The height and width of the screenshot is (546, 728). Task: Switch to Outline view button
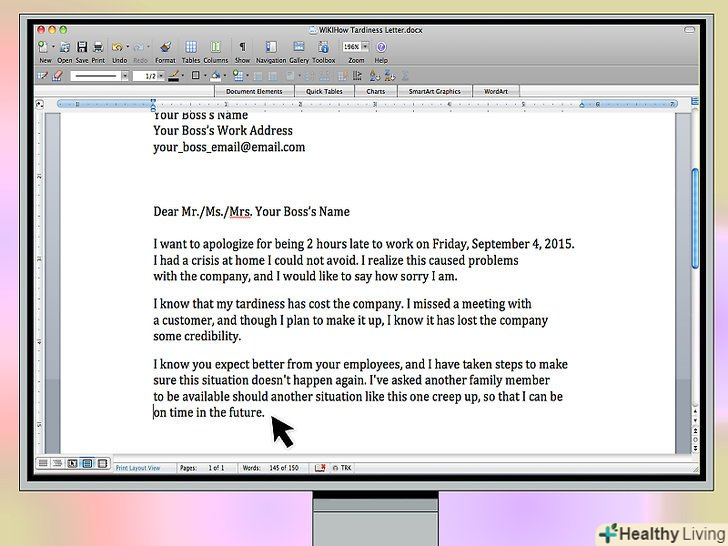point(58,463)
